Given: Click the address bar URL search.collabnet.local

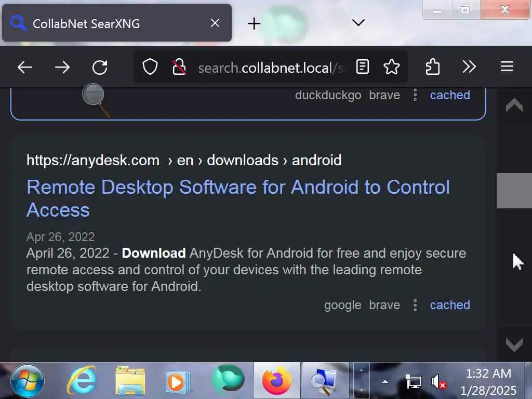Looking at the screenshot, I should [271, 68].
